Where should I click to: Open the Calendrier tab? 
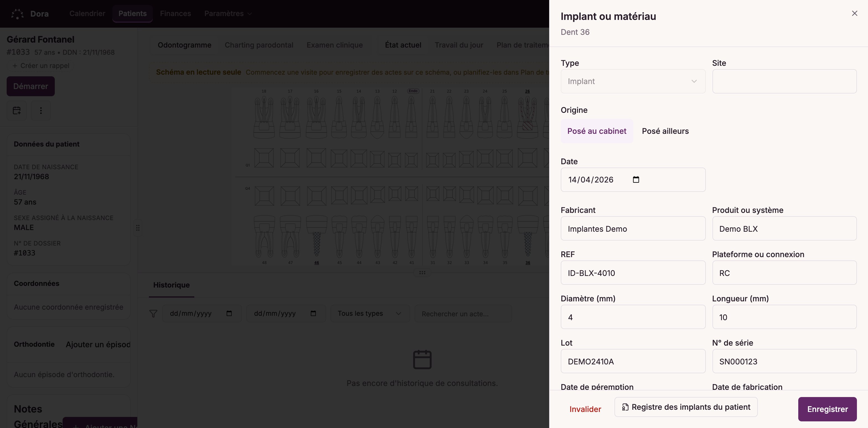pyautogui.click(x=87, y=14)
